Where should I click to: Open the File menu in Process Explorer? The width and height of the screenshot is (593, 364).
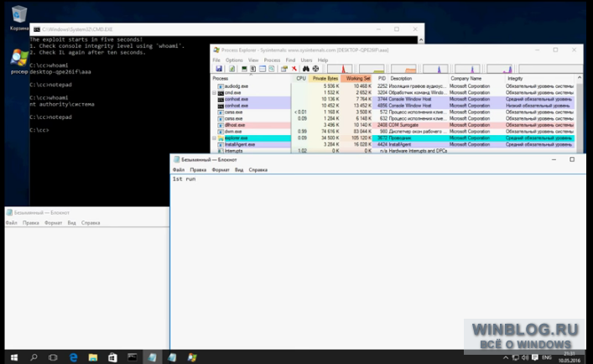216,60
